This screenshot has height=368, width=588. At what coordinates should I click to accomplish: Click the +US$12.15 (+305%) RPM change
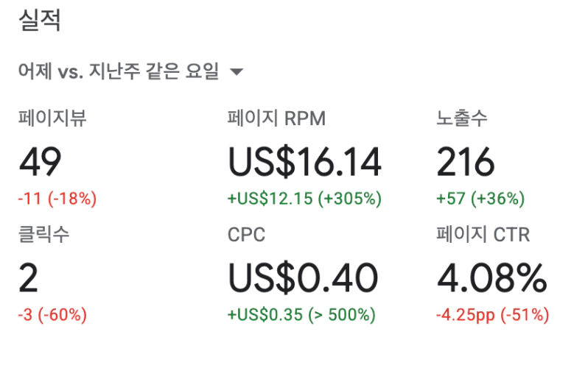point(304,198)
